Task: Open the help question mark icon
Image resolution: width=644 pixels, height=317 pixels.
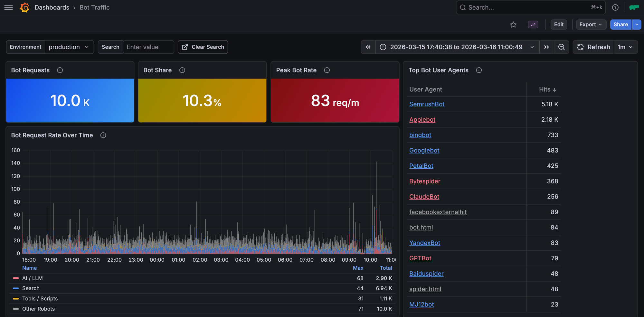Action: [x=615, y=7]
